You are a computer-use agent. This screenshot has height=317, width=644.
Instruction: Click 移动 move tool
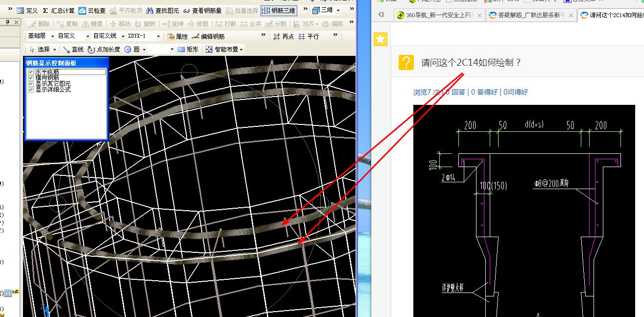click(120, 24)
